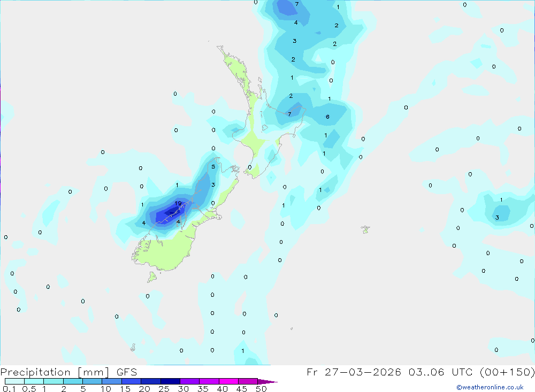Click the above-50 arrow tip of legend

(x=267, y=381)
